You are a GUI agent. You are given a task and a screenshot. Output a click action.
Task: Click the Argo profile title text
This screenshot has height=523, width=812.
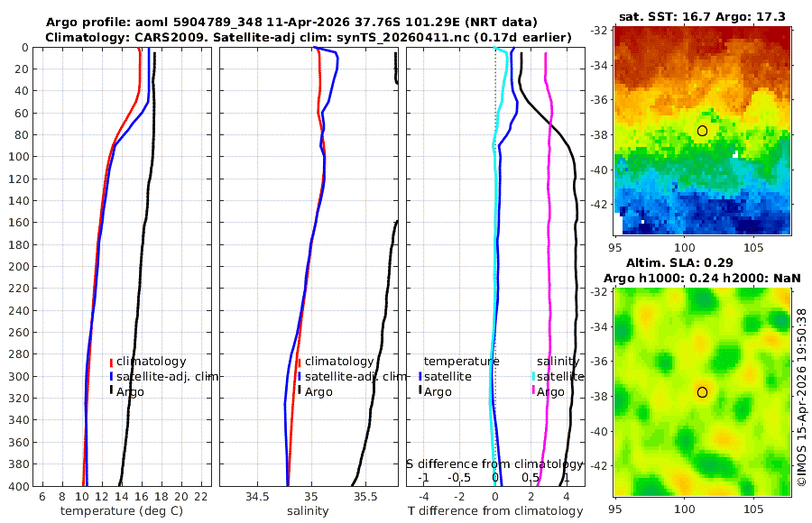click(x=291, y=23)
